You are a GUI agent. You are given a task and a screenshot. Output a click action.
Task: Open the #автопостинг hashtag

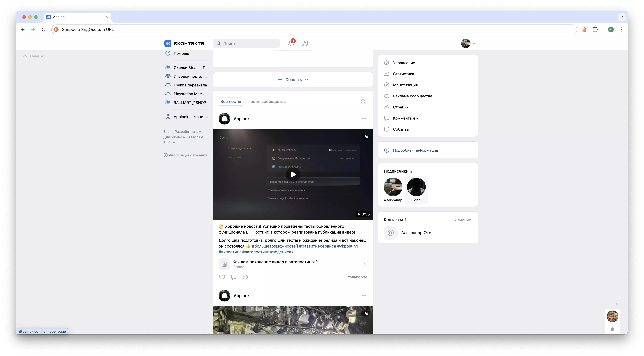point(255,252)
